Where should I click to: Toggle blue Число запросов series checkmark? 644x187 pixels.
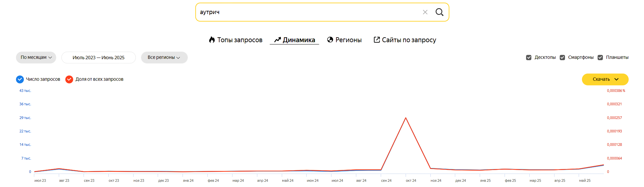(x=20, y=79)
